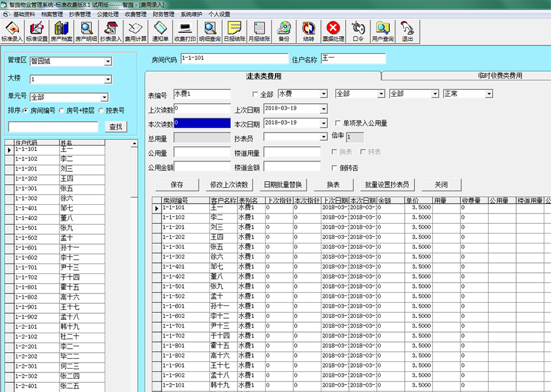Open the 明细查询 magnifier icon

pos(210,31)
